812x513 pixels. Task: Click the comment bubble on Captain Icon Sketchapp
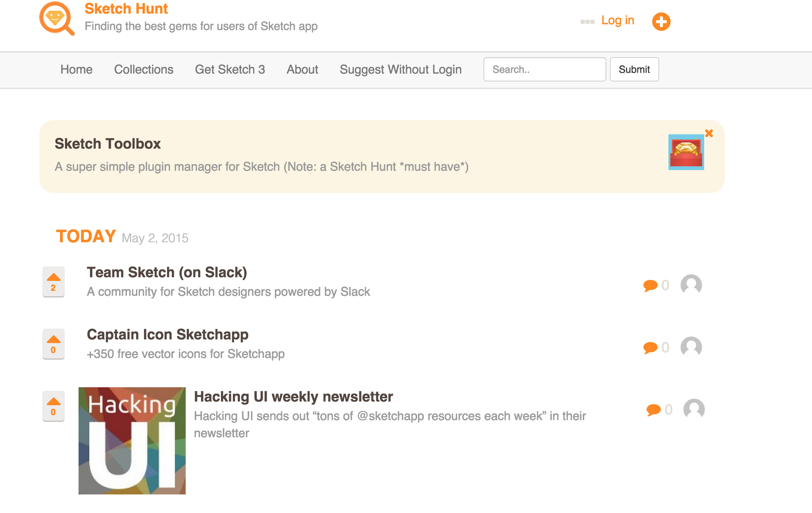click(x=650, y=347)
